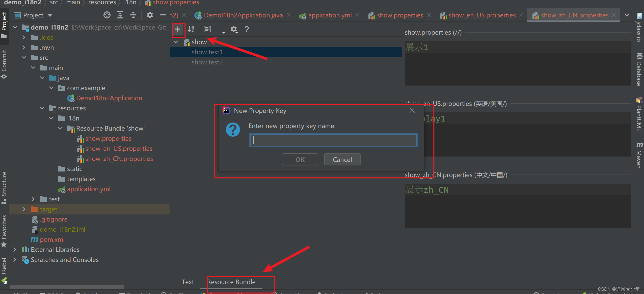
Task: Click the question mark help icon
Action: point(247,29)
